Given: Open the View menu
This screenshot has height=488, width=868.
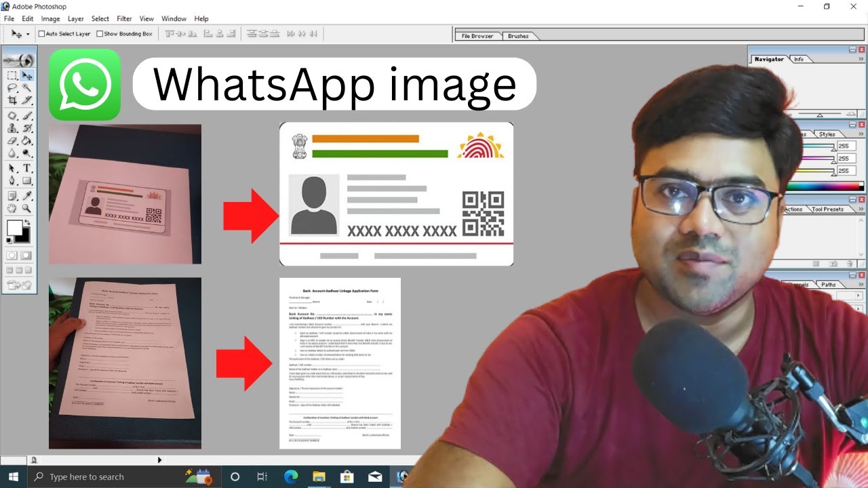Looking at the screenshot, I should 146,19.
